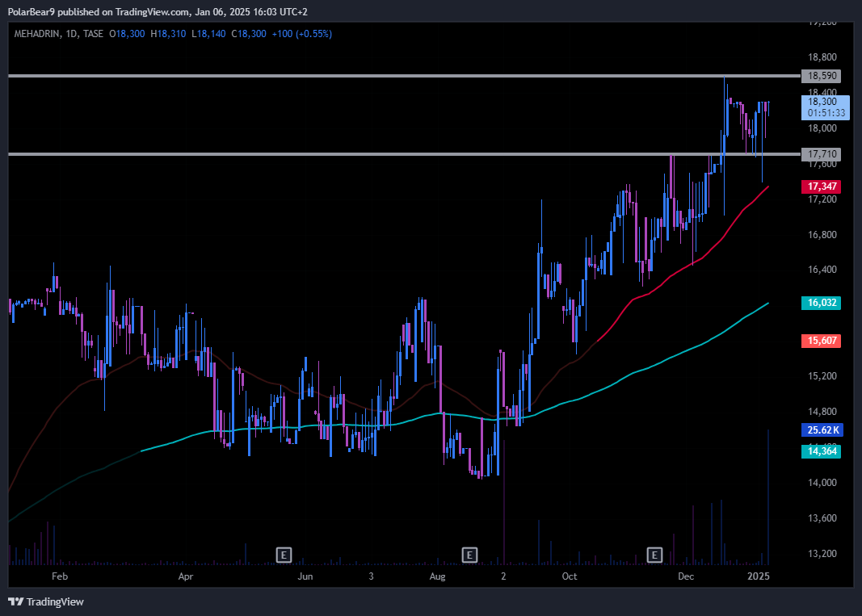The width and height of the screenshot is (862, 616).
Task: Click the red 15,607 price label
Action: click(821, 342)
